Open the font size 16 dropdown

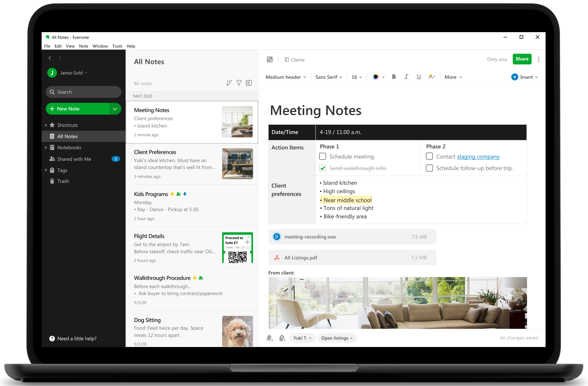pyautogui.click(x=356, y=77)
